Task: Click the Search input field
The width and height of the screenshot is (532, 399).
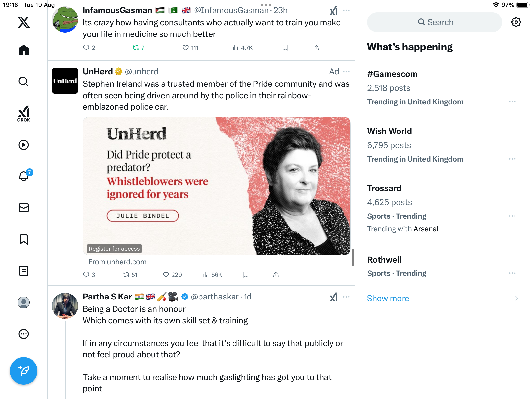Action: click(x=435, y=22)
